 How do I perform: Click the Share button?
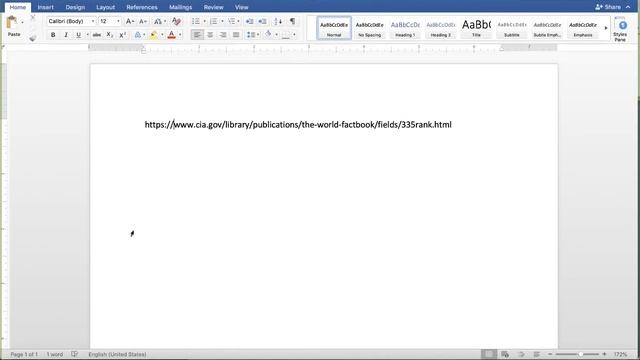pos(608,7)
